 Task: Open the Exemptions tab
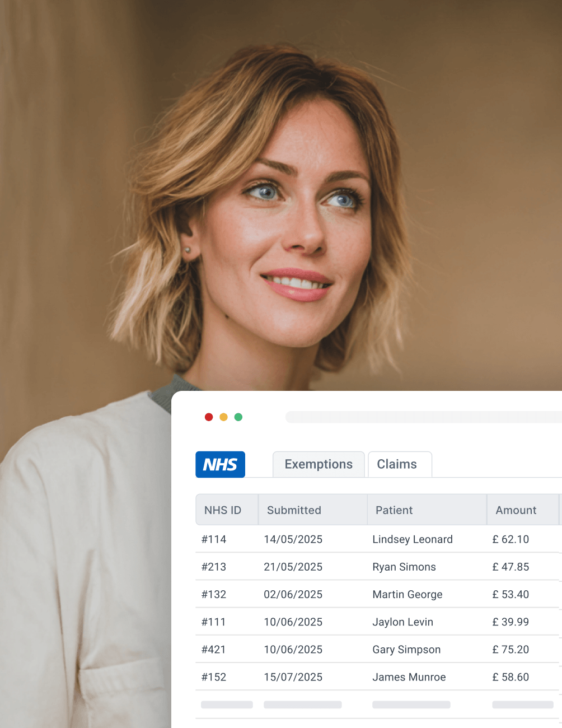(319, 464)
